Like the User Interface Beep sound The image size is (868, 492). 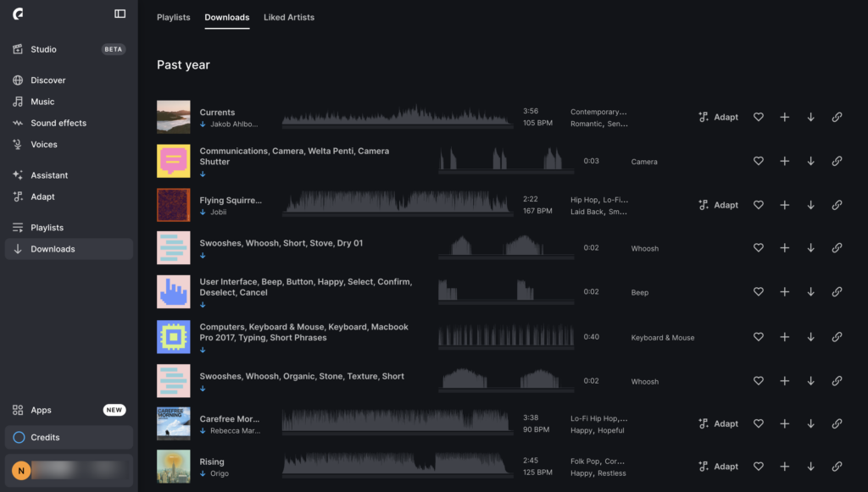[x=759, y=292]
